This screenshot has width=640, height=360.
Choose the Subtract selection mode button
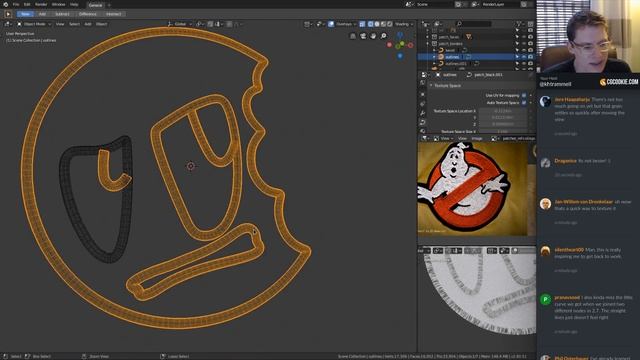pyautogui.click(x=62, y=14)
